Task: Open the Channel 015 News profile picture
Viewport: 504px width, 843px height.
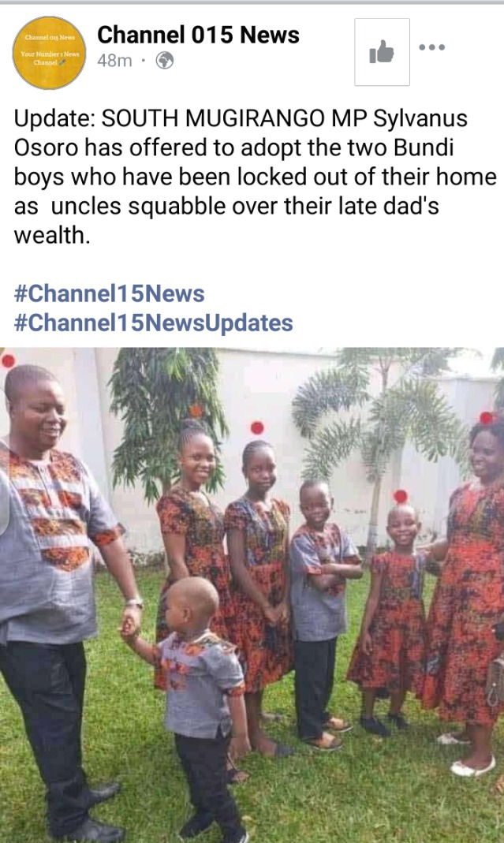Action: [x=49, y=53]
